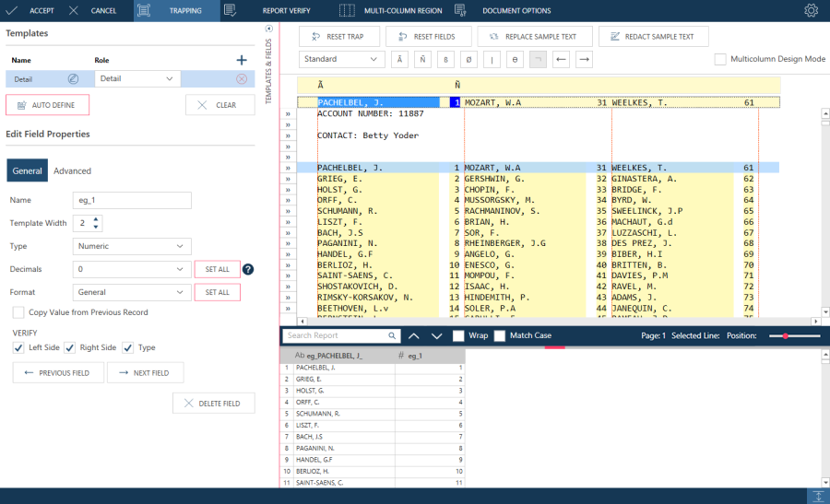830x504 pixels.
Task: Click the Auto Define button
Action: tap(47, 105)
